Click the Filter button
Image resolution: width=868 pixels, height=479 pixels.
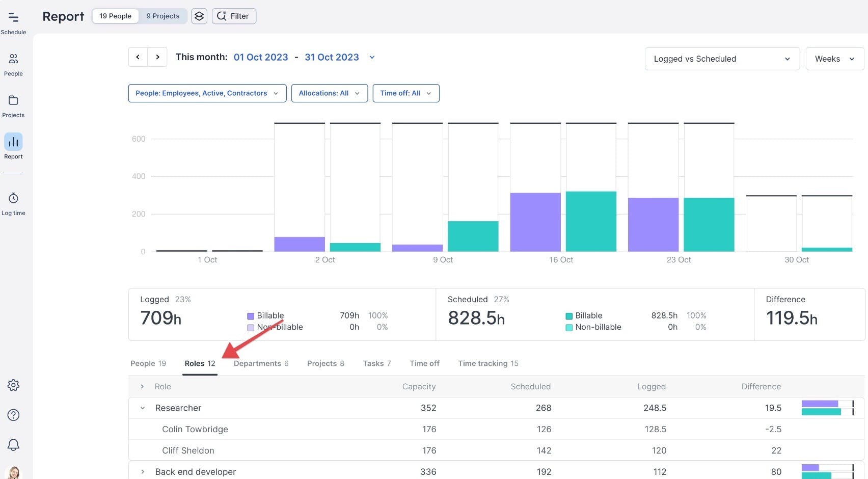[x=234, y=16]
